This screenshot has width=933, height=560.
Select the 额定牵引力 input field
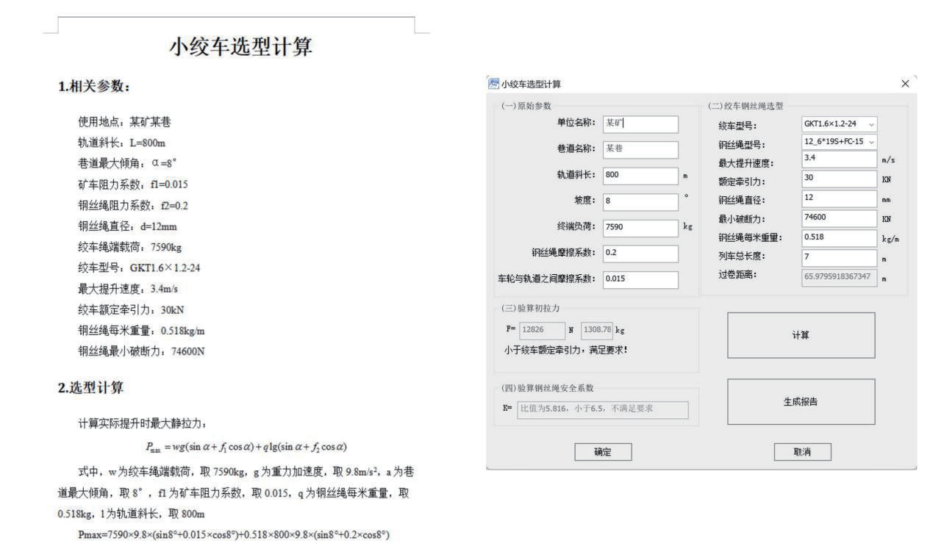point(840,179)
